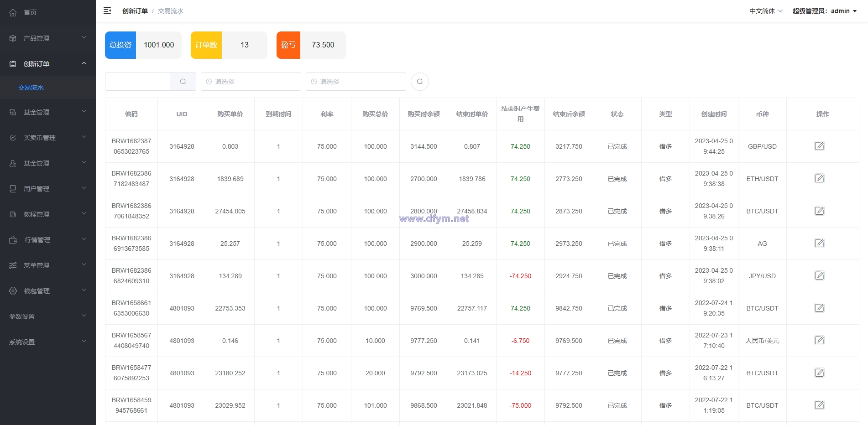Click the 27454.005 purchase price cell
868x425 pixels.
tap(230, 211)
